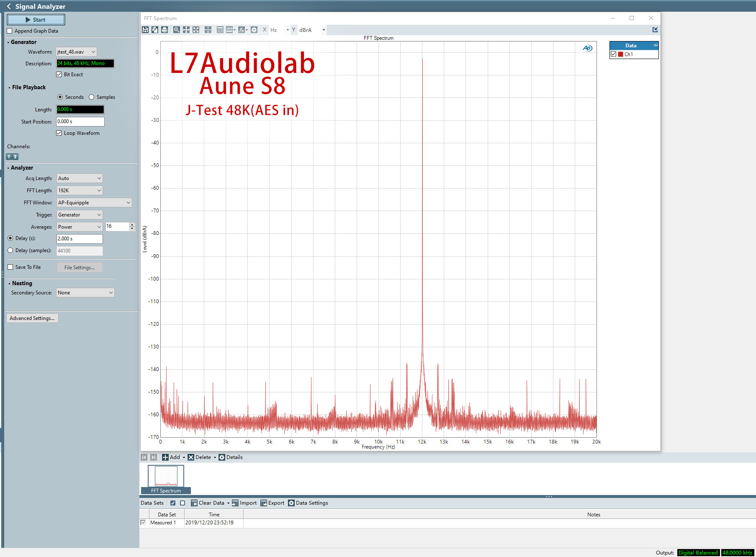756x557 pixels.
Task: Collapse the Generator section
Action: 8,42
